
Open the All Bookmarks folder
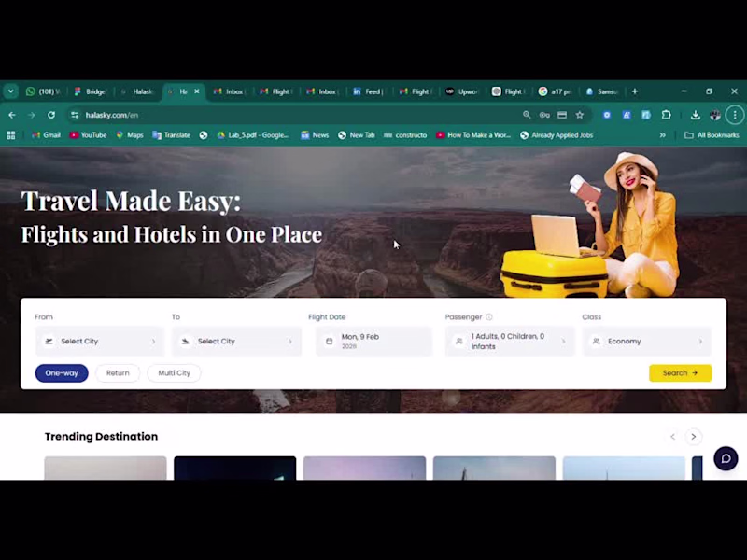(712, 135)
